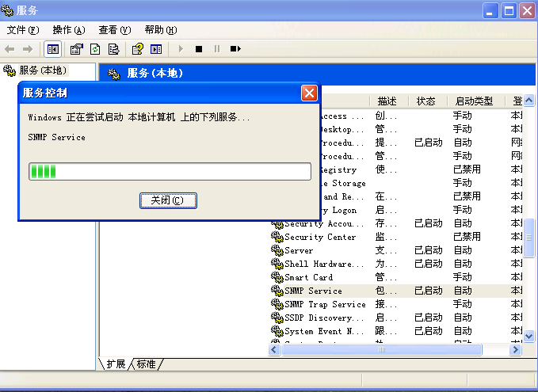Click gear icon of SNMP Service row

[x=277, y=291]
